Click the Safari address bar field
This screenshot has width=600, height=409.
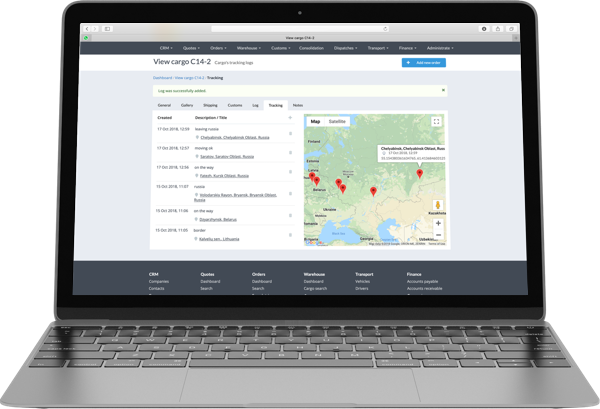(x=300, y=29)
